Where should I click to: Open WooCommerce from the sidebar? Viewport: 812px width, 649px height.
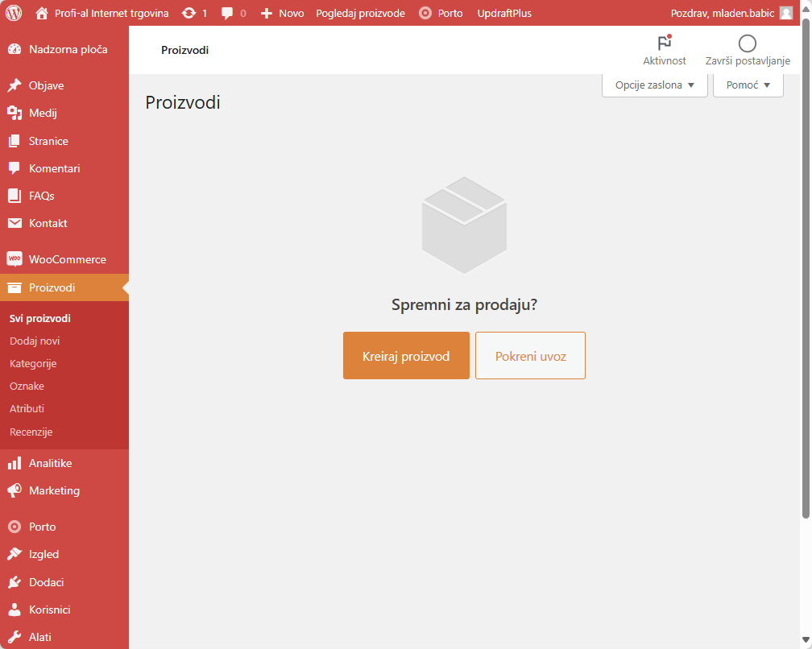click(x=67, y=259)
